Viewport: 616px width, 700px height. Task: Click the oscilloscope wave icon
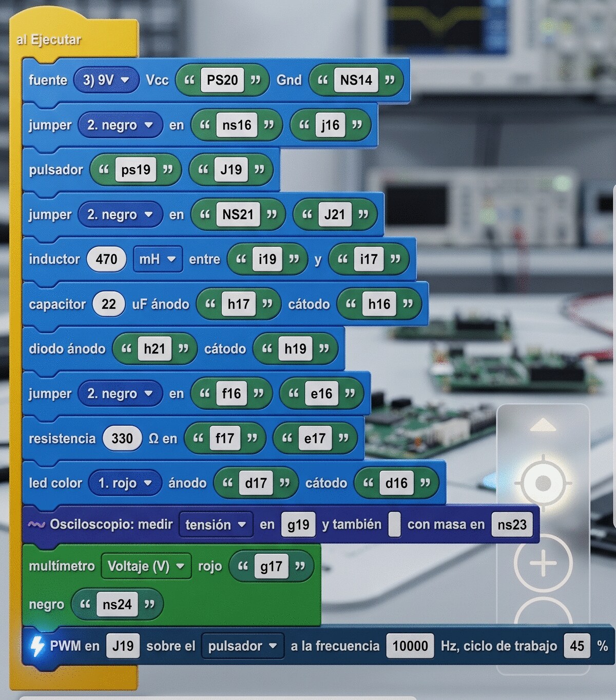(x=36, y=524)
